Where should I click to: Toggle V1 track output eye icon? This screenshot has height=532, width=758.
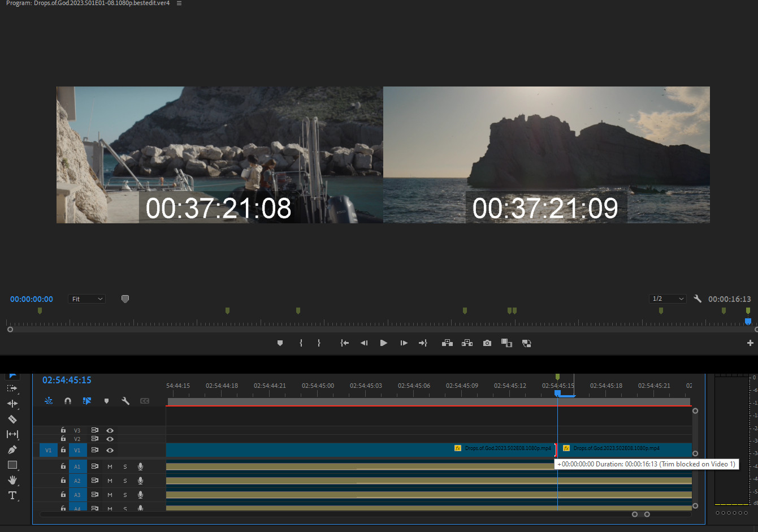(x=110, y=451)
